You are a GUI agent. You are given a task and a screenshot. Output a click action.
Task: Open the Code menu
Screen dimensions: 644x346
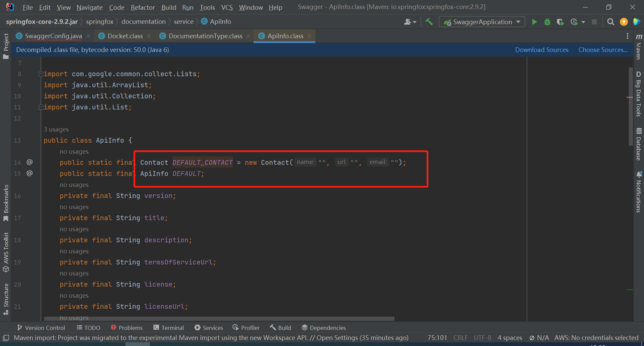coord(116,7)
